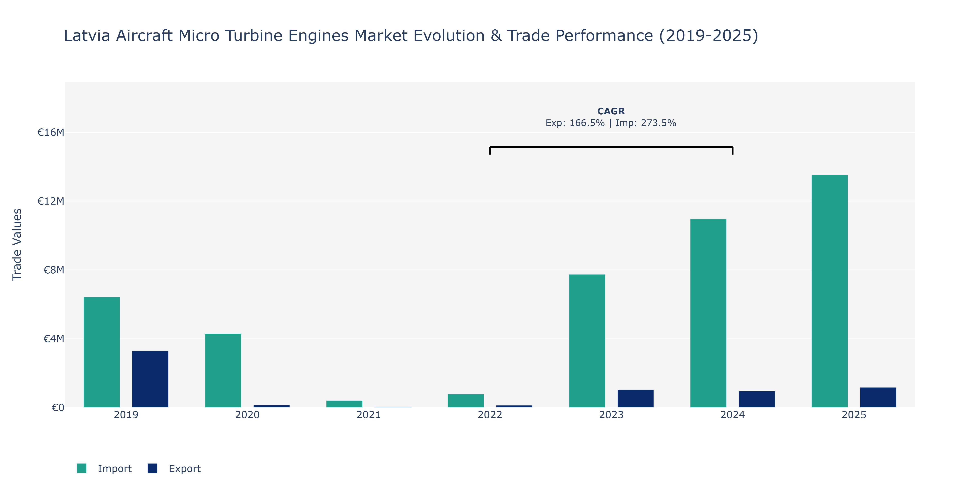Click the 2023 x-axis label
This screenshot has width=980, height=490.
[x=611, y=415]
